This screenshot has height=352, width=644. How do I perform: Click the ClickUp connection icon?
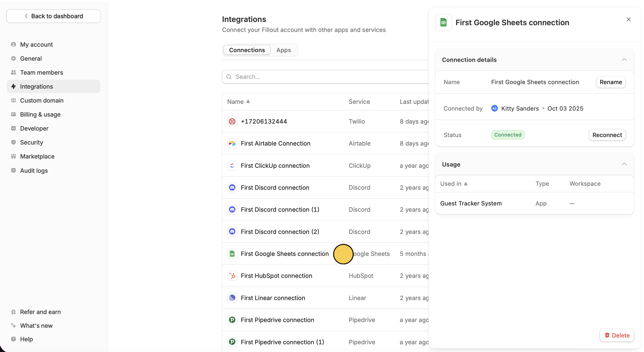click(232, 166)
